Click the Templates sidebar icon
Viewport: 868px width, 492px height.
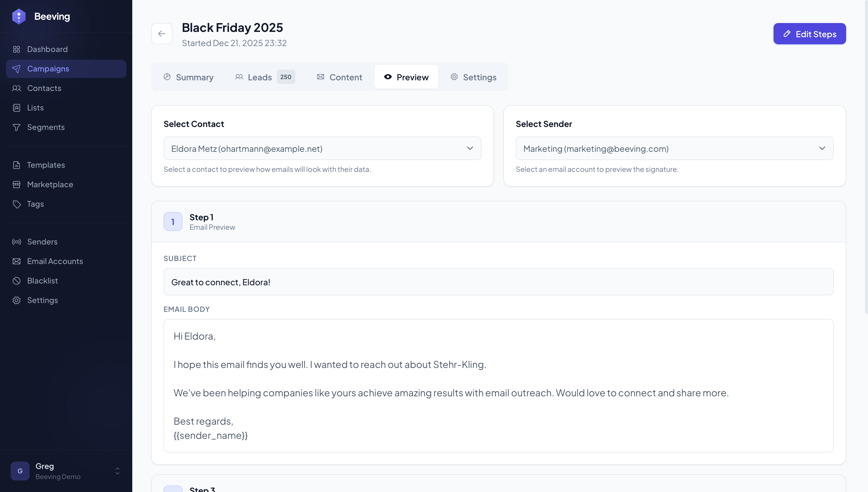(x=17, y=165)
